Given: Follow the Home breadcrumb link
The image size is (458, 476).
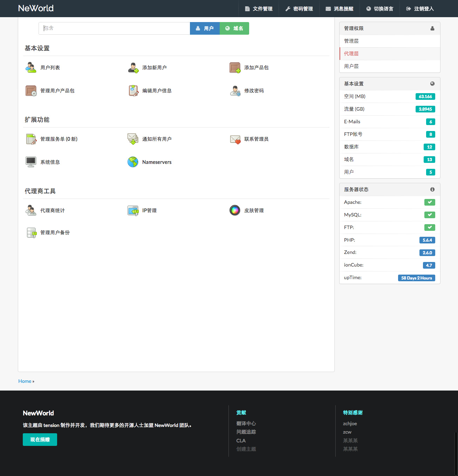Looking at the screenshot, I should pyautogui.click(x=25, y=381).
